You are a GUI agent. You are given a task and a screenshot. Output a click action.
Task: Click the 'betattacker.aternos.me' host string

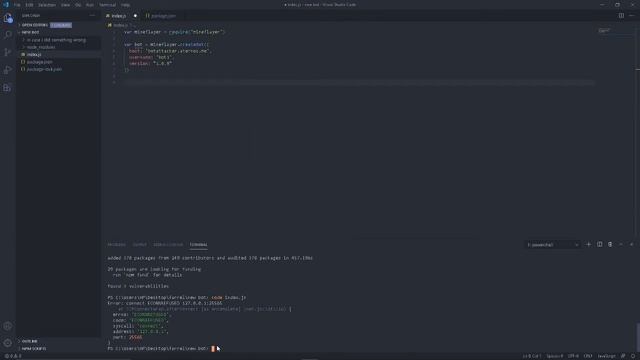(178, 51)
